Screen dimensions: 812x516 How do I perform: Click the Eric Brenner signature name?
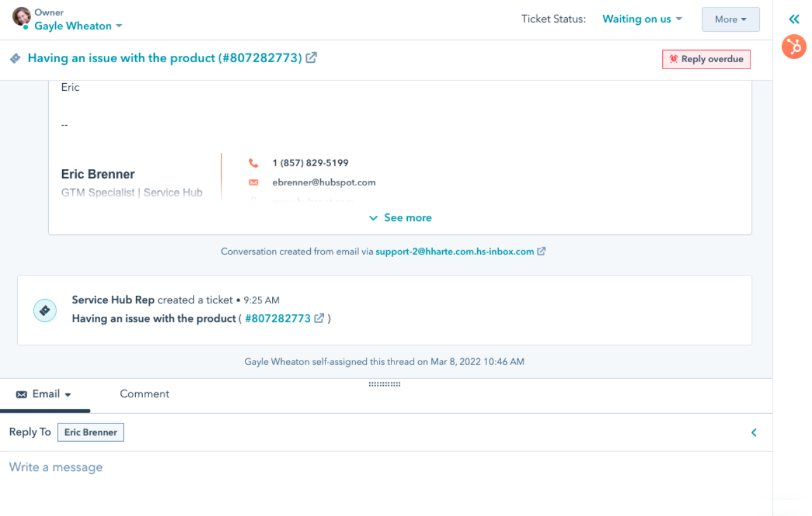pyautogui.click(x=98, y=174)
